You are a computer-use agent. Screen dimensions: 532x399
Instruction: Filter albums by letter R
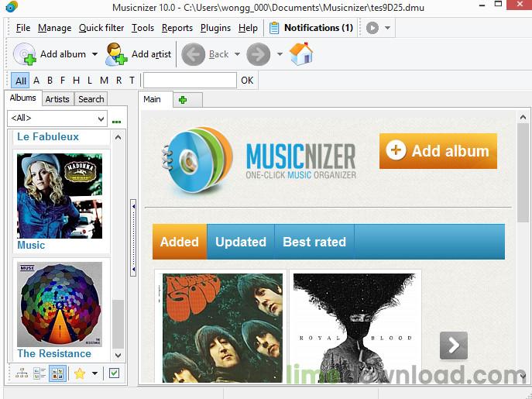tap(118, 81)
